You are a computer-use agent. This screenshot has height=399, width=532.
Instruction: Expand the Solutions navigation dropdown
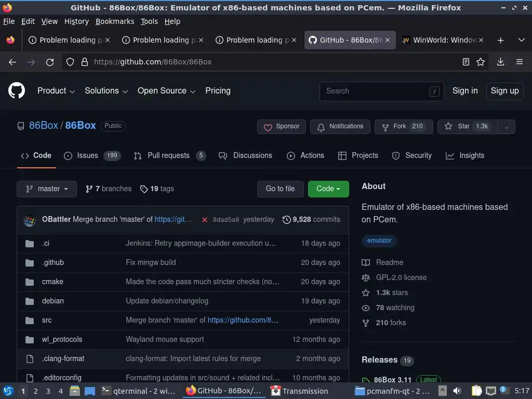(x=106, y=91)
